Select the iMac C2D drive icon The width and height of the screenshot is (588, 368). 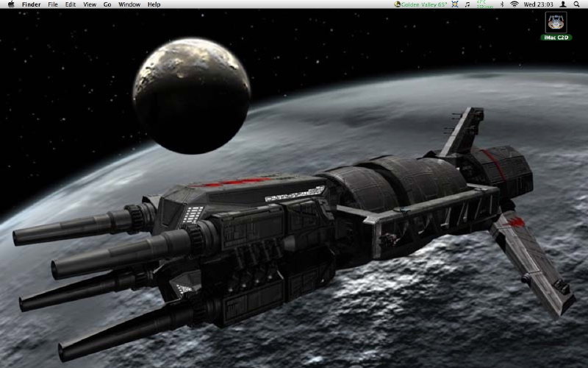click(x=556, y=21)
